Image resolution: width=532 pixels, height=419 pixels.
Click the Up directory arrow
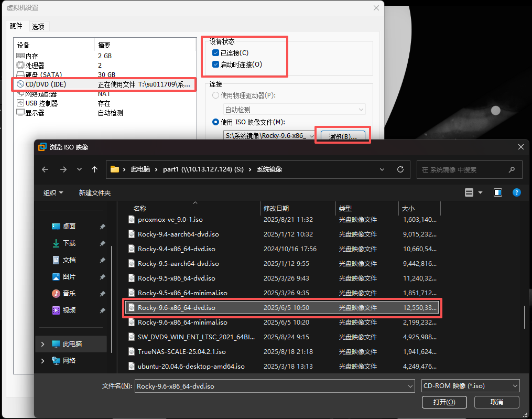coord(94,169)
